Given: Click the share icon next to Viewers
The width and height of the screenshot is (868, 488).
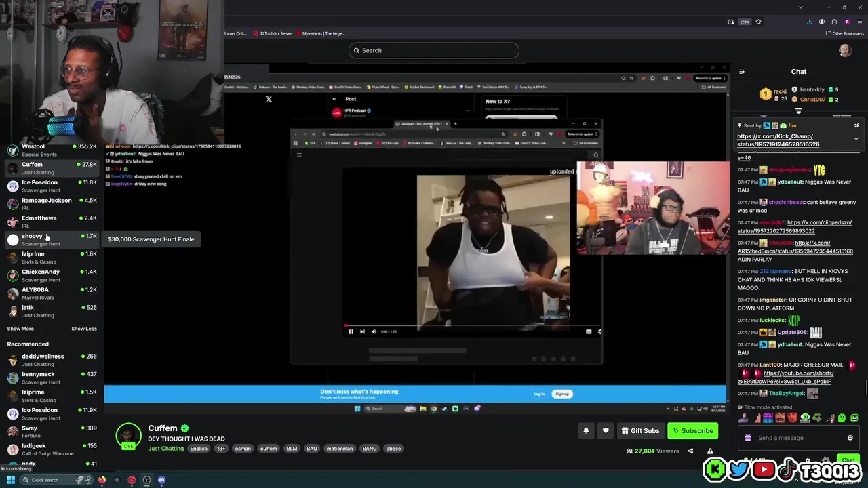Looking at the screenshot, I should click(690, 451).
